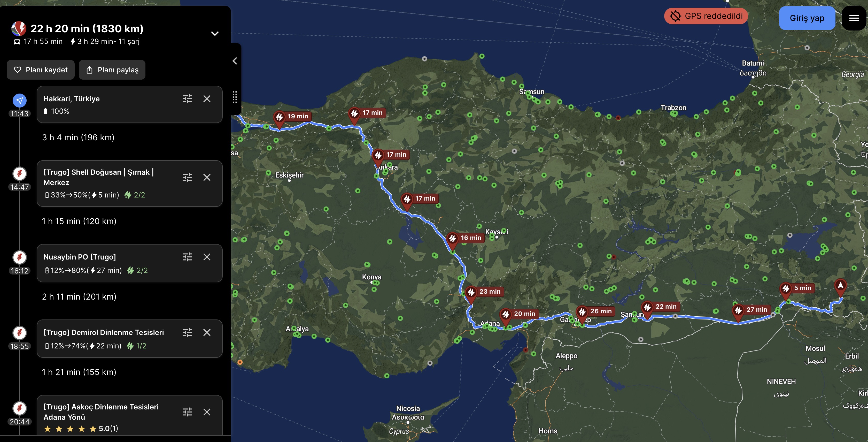
Task: Collapse the side panel arrow
Action: [235, 61]
